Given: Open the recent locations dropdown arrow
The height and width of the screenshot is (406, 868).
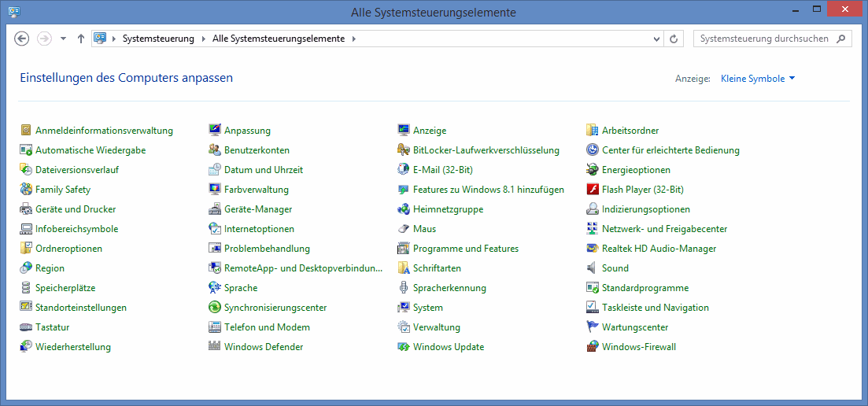Looking at the screenshot, I should pos(63,39).
